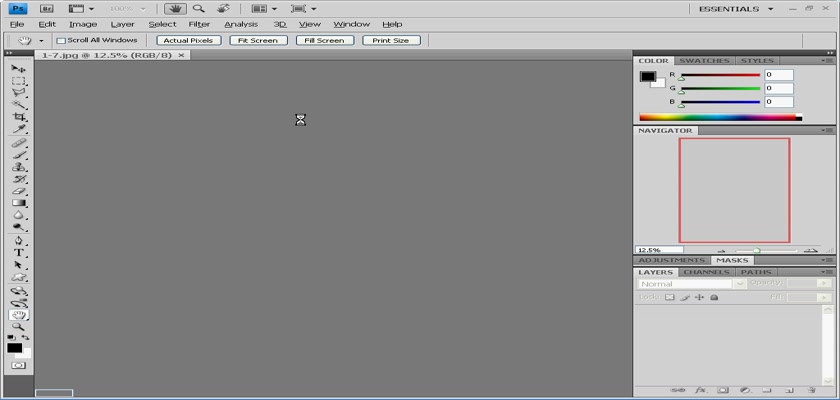Image resolution: width=840 pixels, height=400 pixels.
Task: Swap foreground and background colors
Action: 27,337
